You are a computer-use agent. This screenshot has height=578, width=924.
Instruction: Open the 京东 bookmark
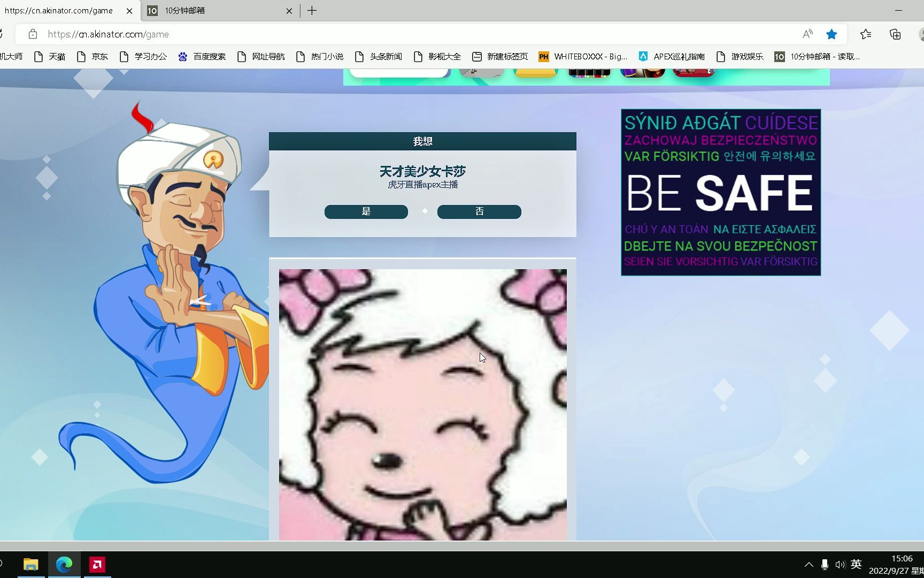(x=93, y=56)
